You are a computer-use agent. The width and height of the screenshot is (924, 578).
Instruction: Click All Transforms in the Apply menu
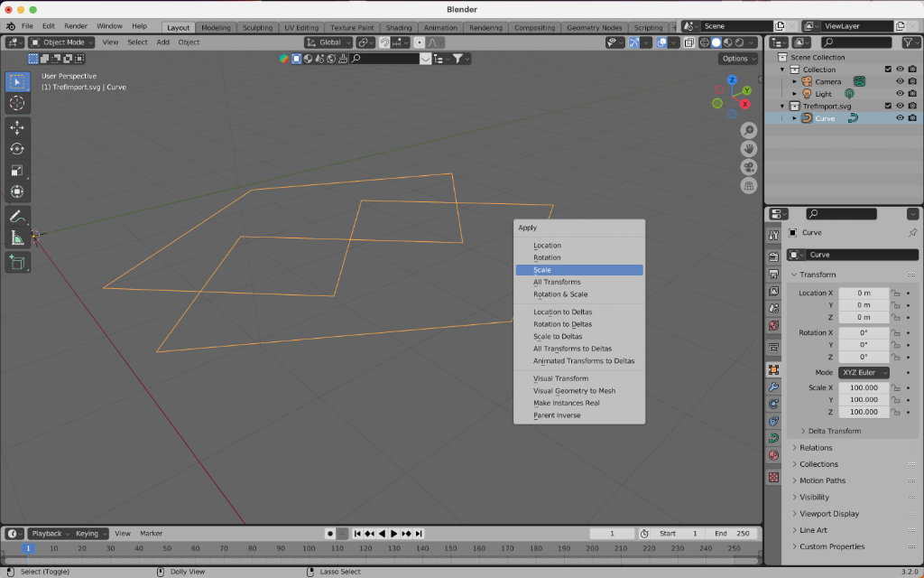pyautogui.click(x=557, y=283)
